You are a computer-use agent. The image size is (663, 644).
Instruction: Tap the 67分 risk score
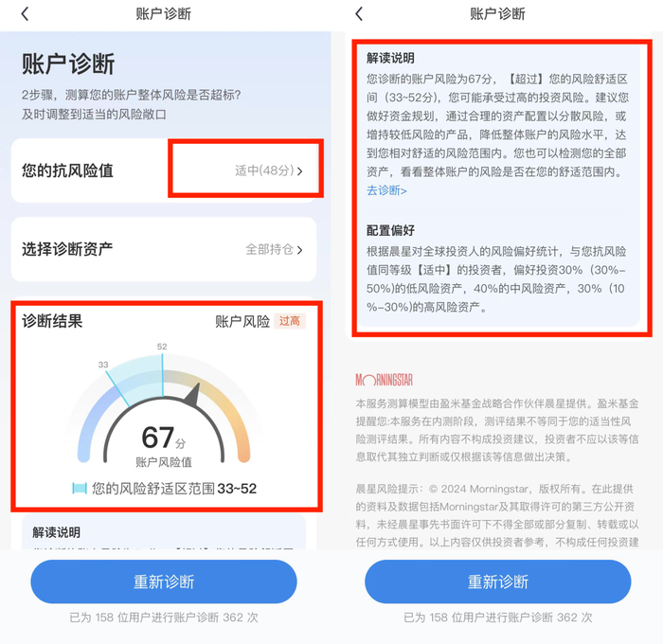[164, 438]
